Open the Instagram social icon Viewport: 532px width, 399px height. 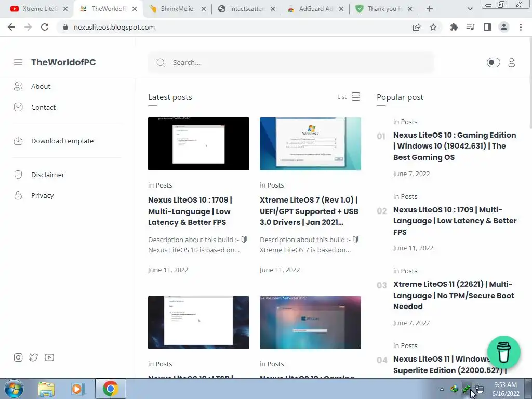pos(18,357)
